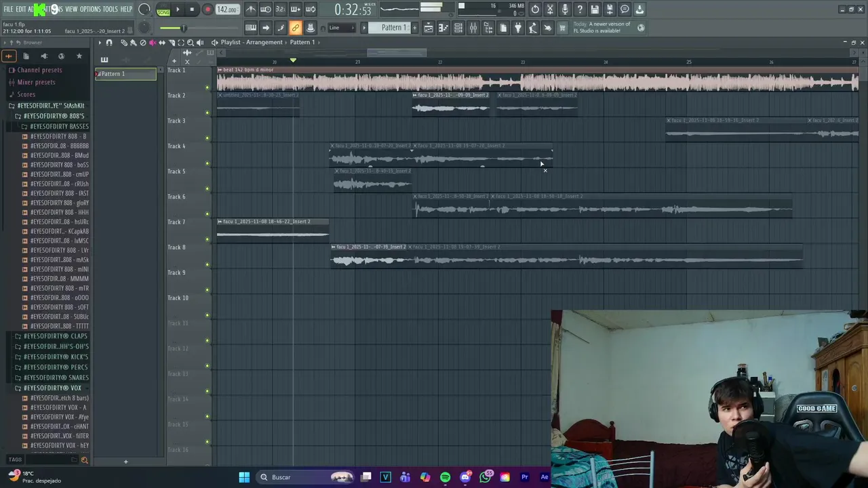This screenshot has height=488, width=868.
Task: Open the FILE menu
Action: (x=8, y=9)
